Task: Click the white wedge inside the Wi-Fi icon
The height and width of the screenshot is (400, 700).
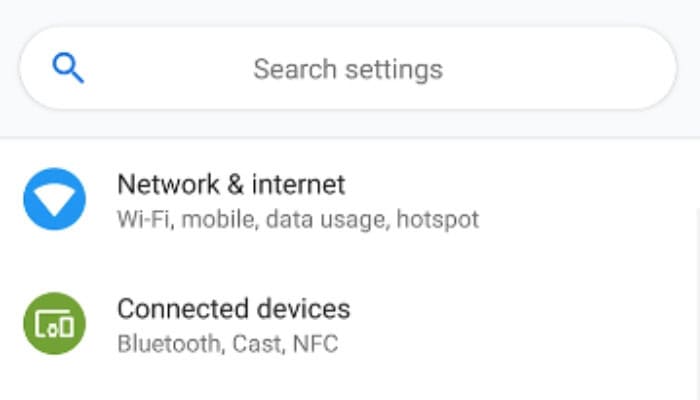Action: coord(54,200)
